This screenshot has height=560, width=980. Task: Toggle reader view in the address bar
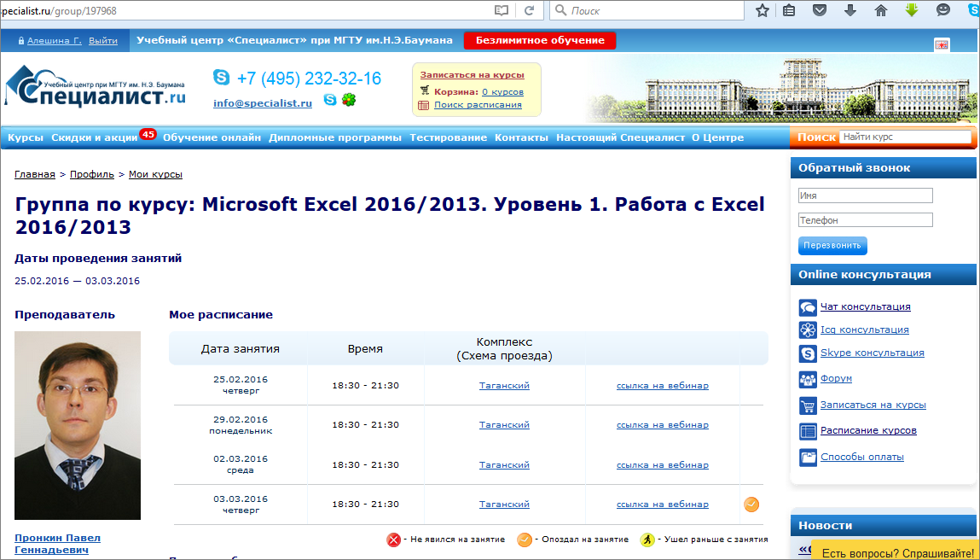pos(502,10)
